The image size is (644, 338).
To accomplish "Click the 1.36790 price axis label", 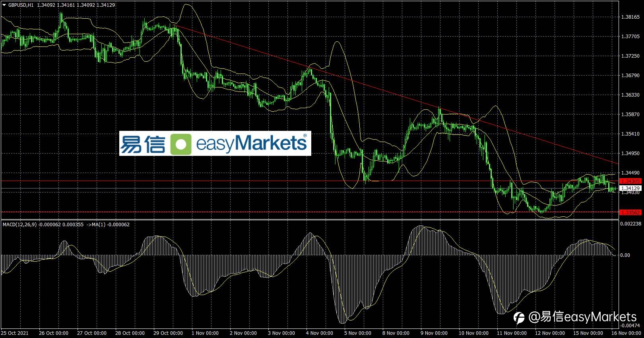I will [630, 76].
